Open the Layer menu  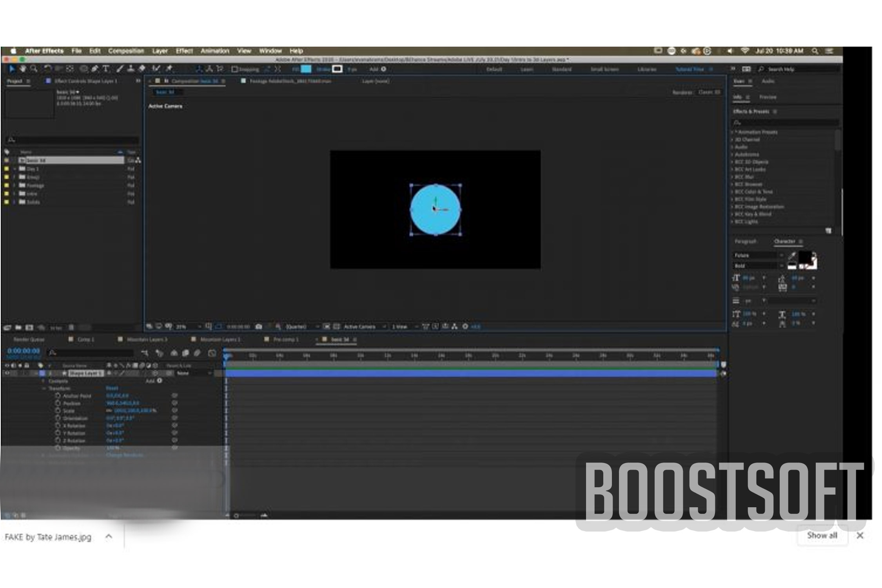tap(160, 51)
